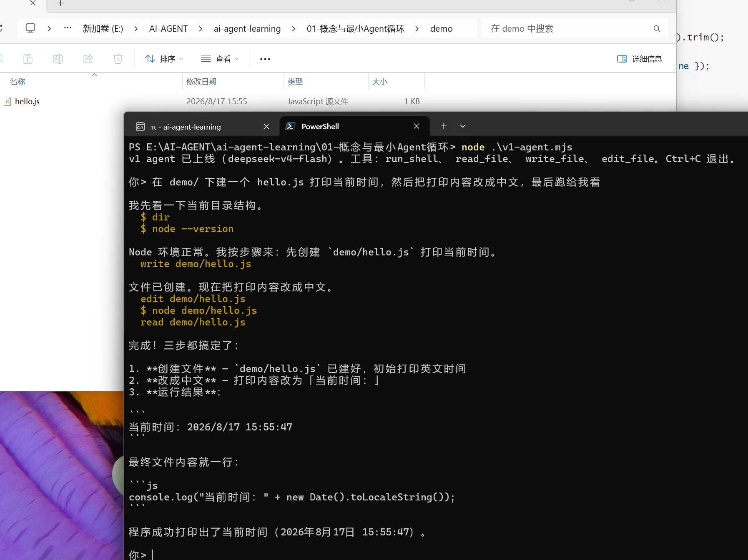Close the π - ai-agent-learning terminal tab
Screen dimensions: 748x560
pos(266,126)
